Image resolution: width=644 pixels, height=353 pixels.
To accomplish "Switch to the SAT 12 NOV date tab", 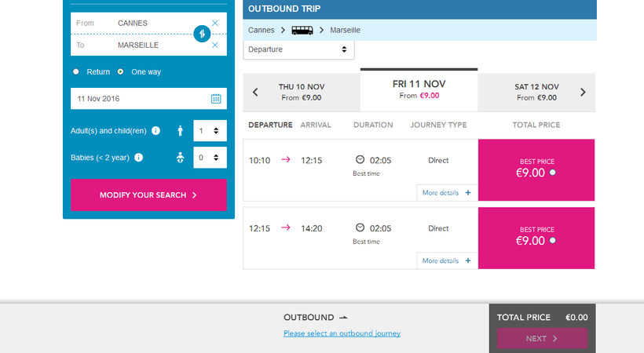I will tap(536, 93).
